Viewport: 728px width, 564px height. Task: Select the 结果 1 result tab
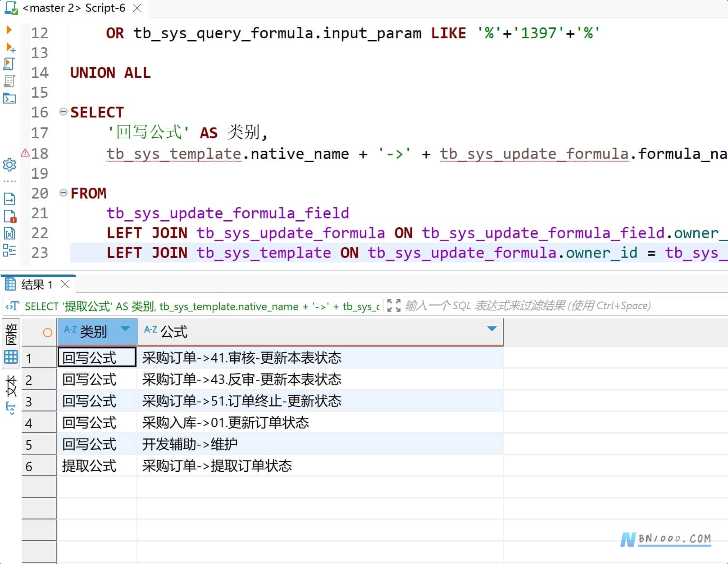[37, 284]
